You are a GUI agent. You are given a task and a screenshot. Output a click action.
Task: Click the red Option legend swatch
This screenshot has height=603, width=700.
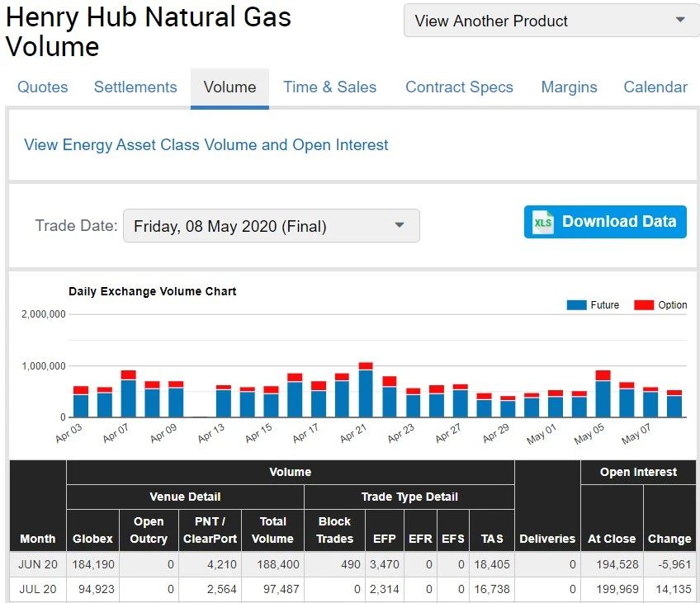(x=644, y=305)
